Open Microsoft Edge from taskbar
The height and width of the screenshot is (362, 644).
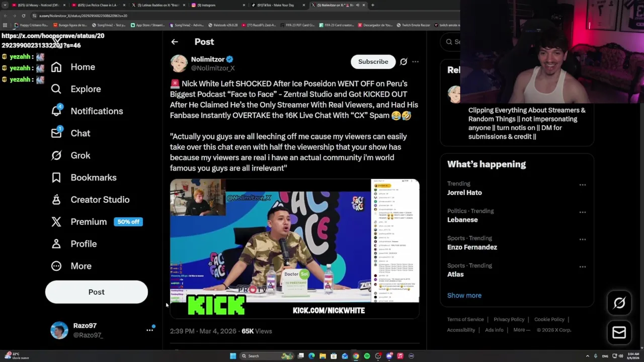[x=311, y=356]
